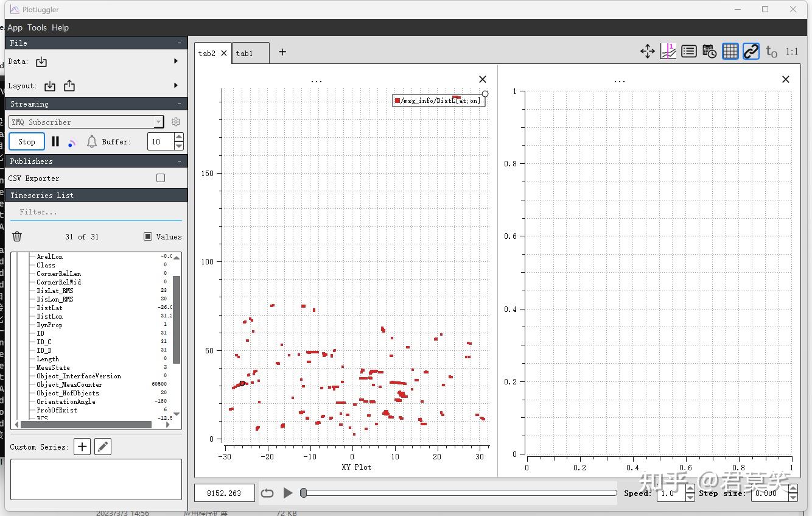The height and width of the screenshot is (516, 812).
Task: Select OrientationAngle series
Action: coord(66,401)
